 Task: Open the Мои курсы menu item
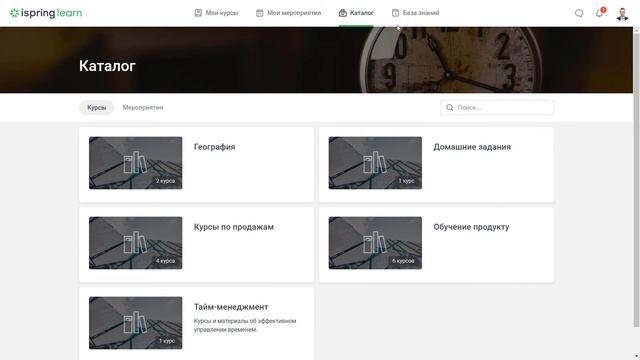coord(216,13)
